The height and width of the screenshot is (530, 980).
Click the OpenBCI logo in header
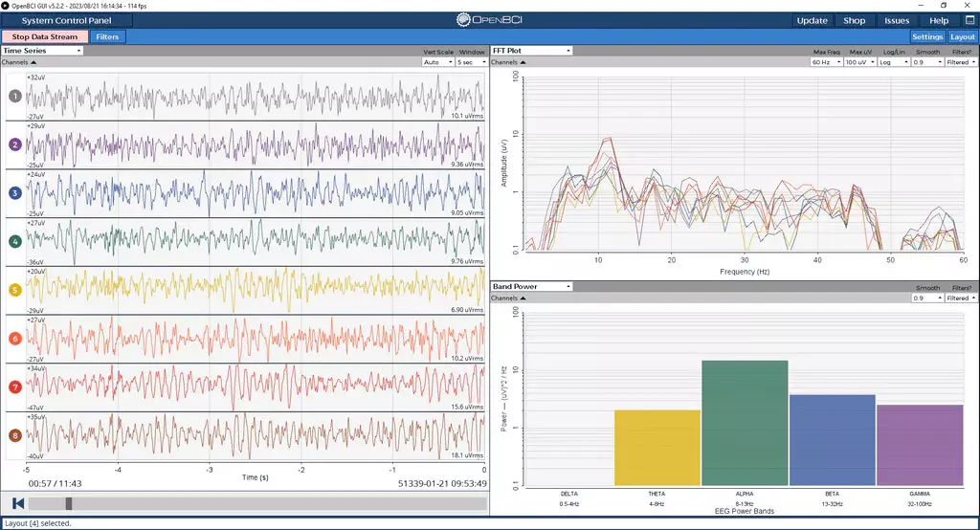pyautogui.click(x=489, y=20)
